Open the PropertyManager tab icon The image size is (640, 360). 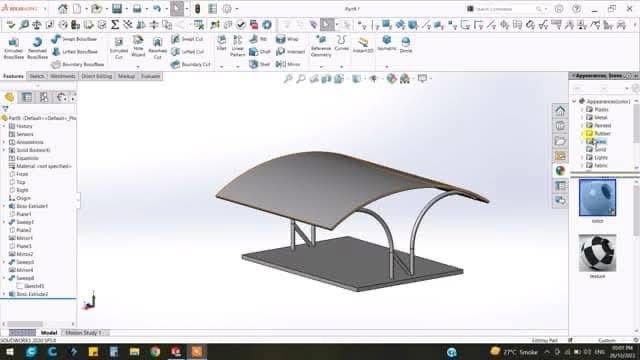coord(27,97)
